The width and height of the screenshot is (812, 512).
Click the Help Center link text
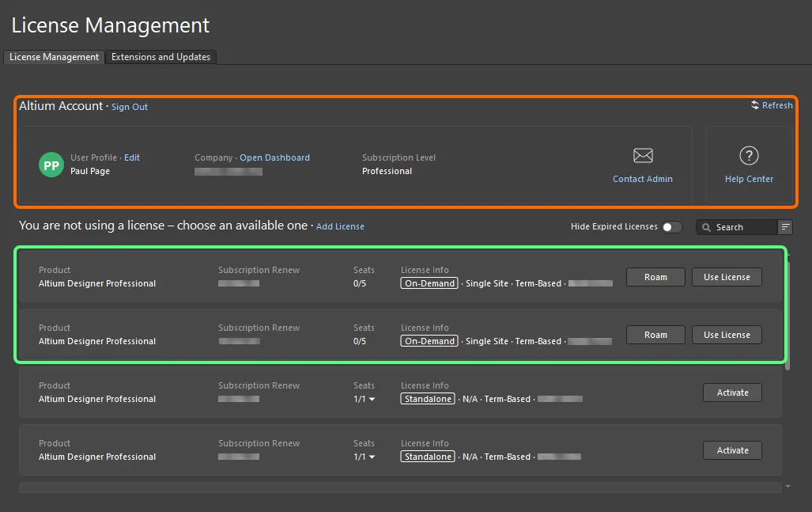click(x=749, y=179)
